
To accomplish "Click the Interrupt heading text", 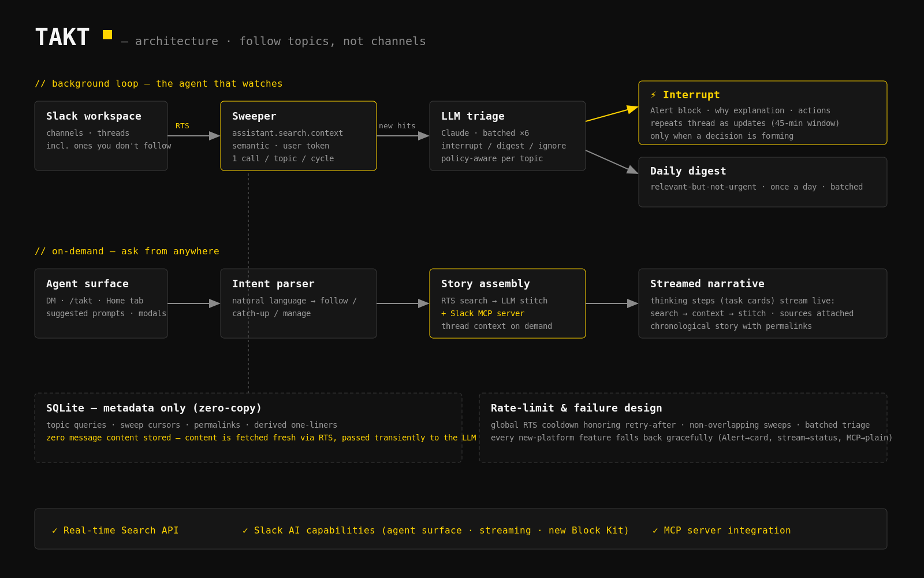I will (691, 95).
